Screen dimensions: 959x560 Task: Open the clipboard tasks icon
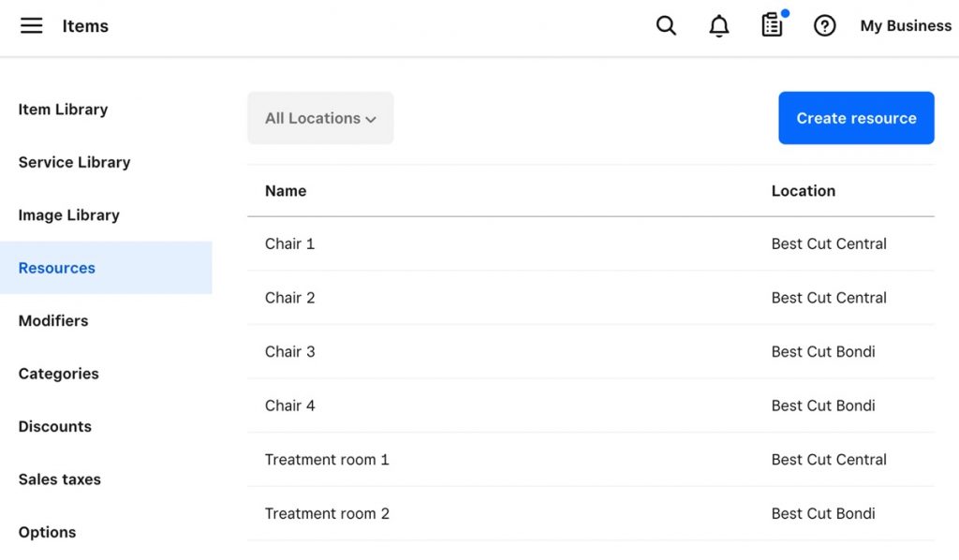click(x=772, y=26)
